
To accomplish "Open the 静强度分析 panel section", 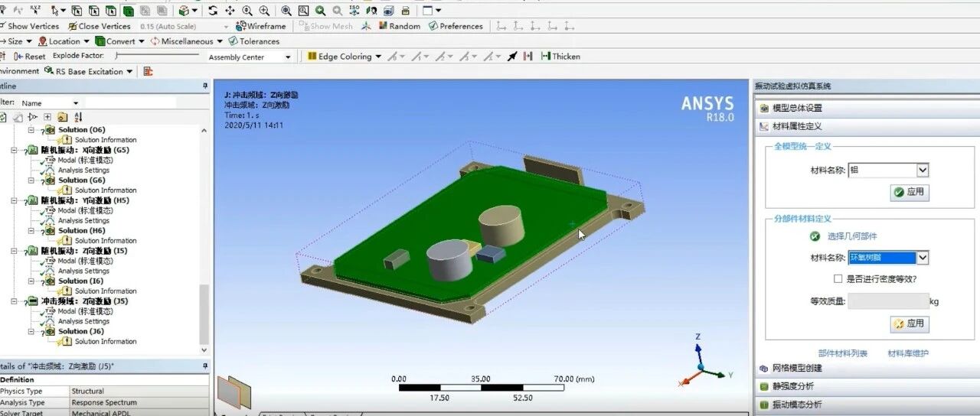I will 867,386.
